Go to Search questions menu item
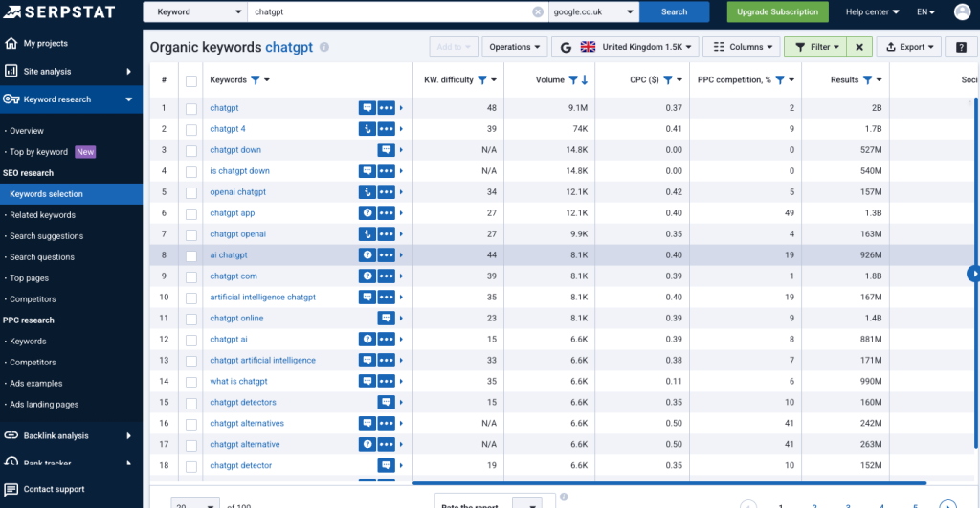Screen dimensions: 980x508 pos(42,257)
